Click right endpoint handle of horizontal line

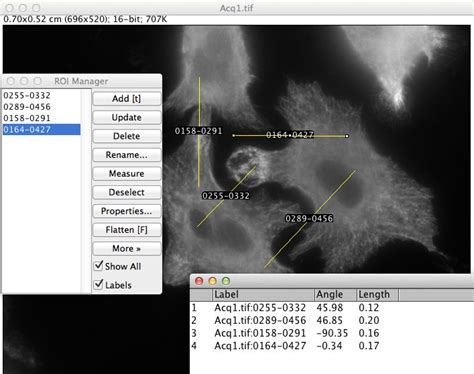coord(347,136)
